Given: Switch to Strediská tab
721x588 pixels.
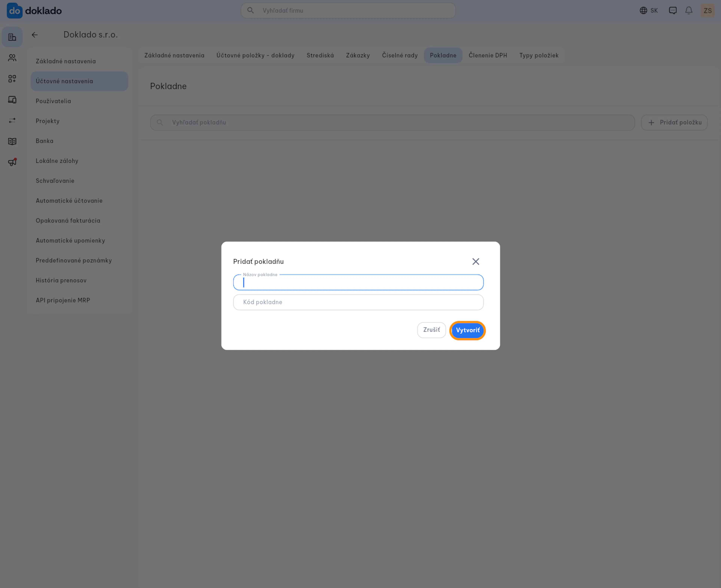Looking at the screenshot, I should [320, 56].
